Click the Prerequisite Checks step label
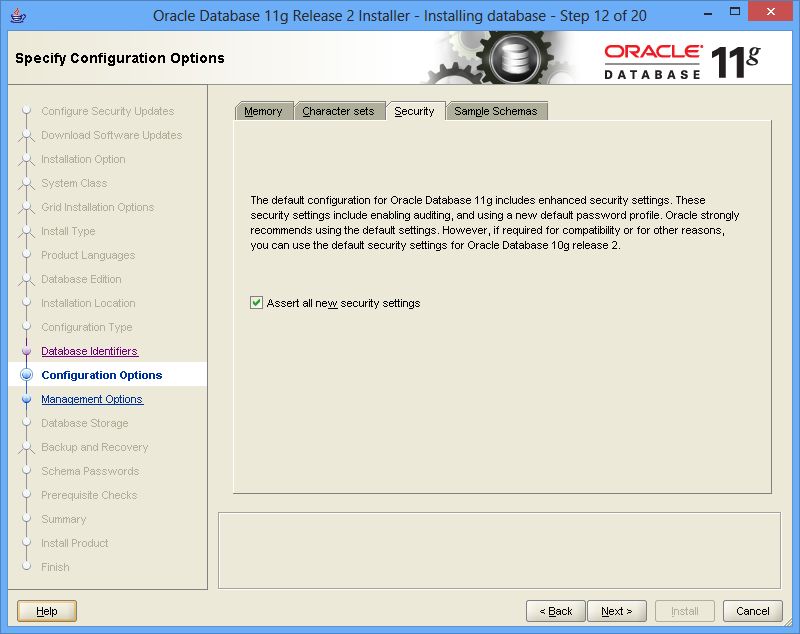800x634 pixels. pyautogui.click(x=89, y=495)
